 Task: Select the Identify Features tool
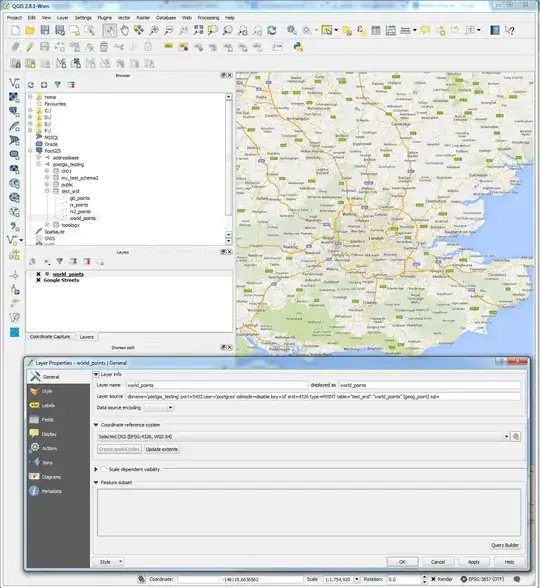click(292, 30)
